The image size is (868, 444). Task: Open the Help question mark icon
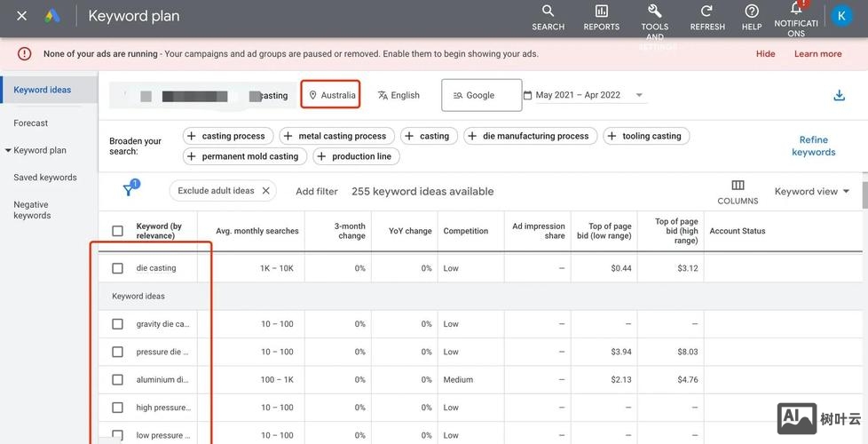tap(752, 12)
